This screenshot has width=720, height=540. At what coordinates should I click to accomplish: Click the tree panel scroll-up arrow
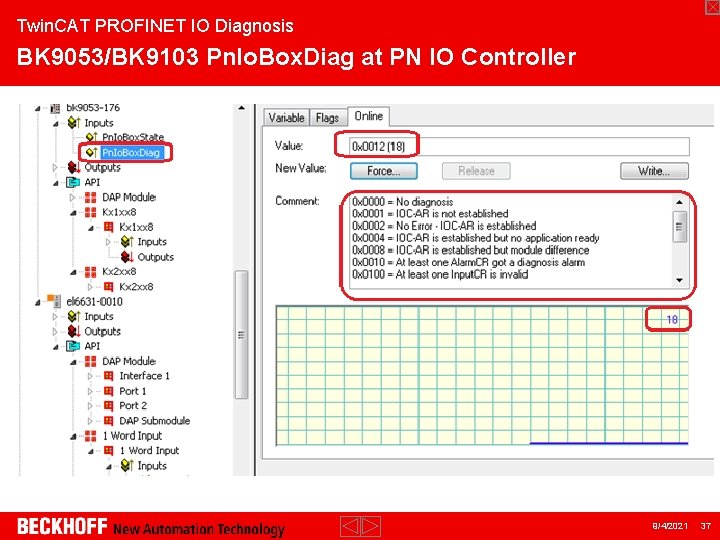point(242,109)
